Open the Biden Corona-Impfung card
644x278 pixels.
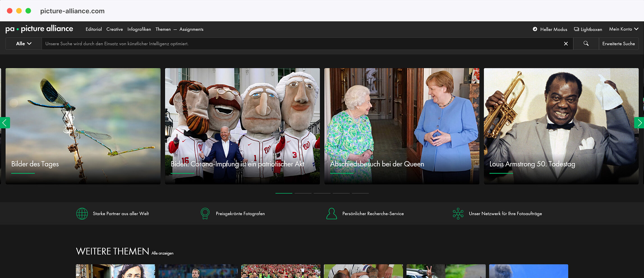coord(242,126)
